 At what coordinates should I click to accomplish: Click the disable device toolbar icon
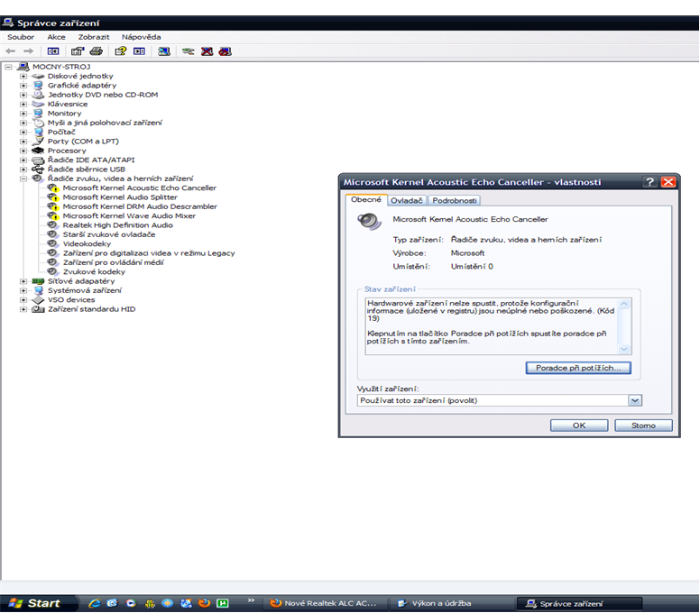point(224,51)
